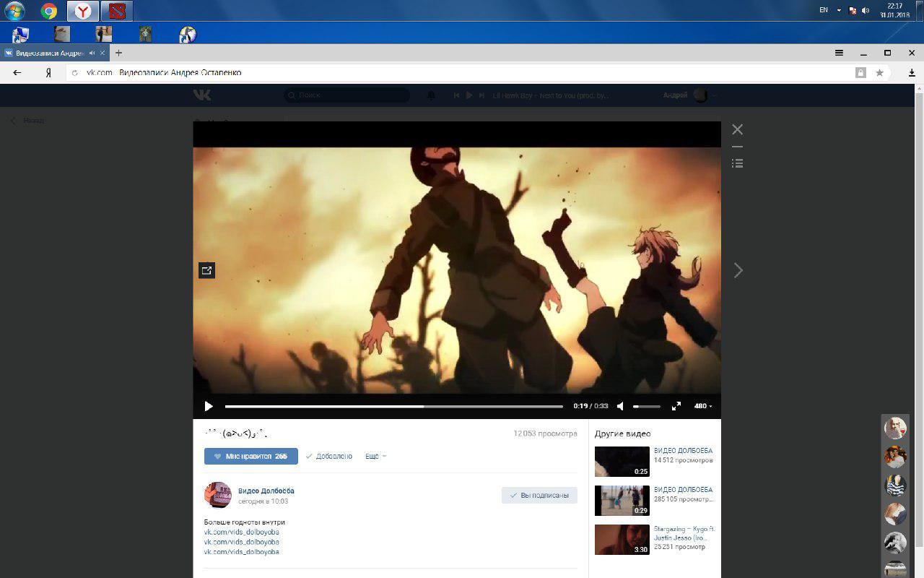
Task: Mute the tab via its speaker icon
Action: click(92, 53)
